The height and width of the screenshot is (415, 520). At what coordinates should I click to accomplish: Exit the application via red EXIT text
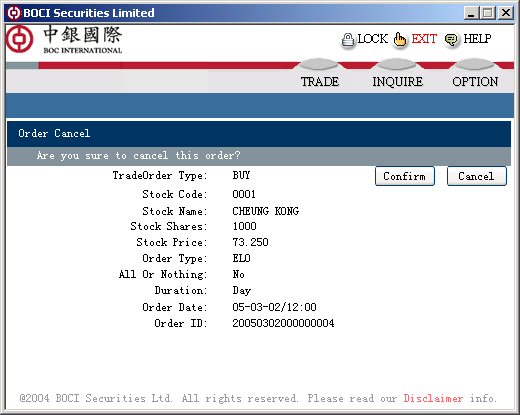(424, 39)
